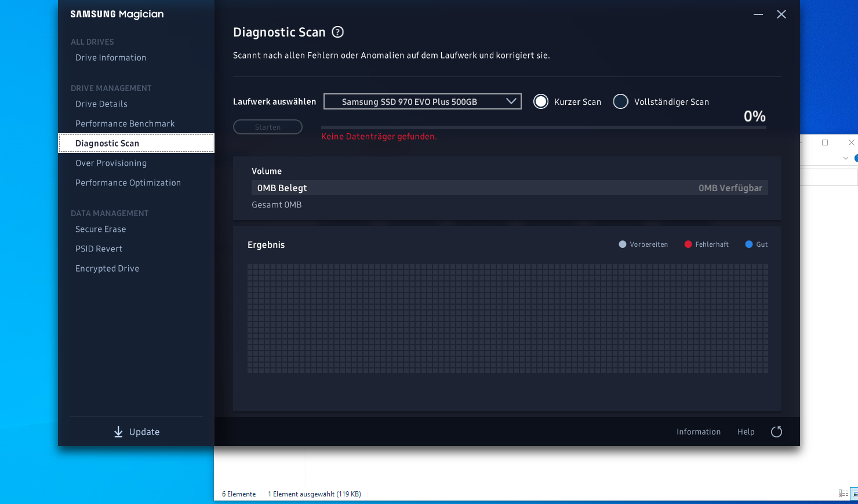This screenshot has height=504, width=858.
Task: Maximize the Explorer window behind
Action: tap(825, 143)
